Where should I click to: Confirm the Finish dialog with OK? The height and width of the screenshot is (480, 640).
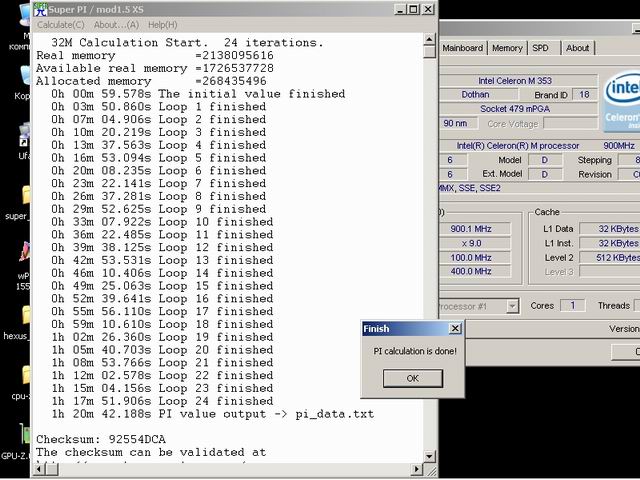[413, 378]
